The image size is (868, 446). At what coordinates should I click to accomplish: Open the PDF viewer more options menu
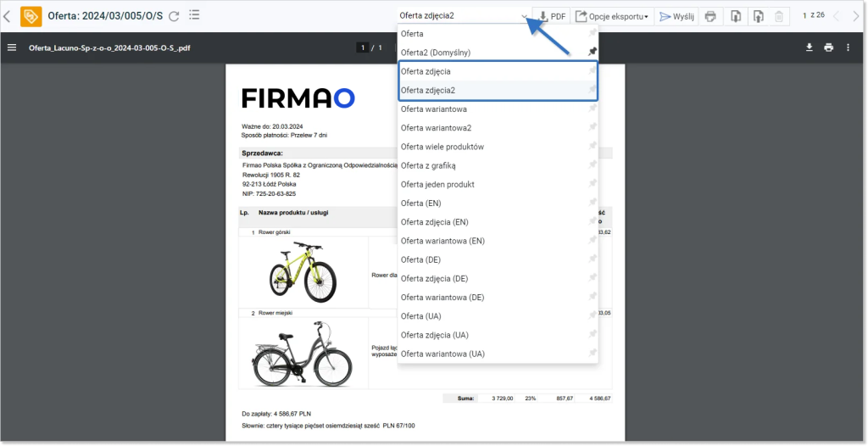pos(848,47)
